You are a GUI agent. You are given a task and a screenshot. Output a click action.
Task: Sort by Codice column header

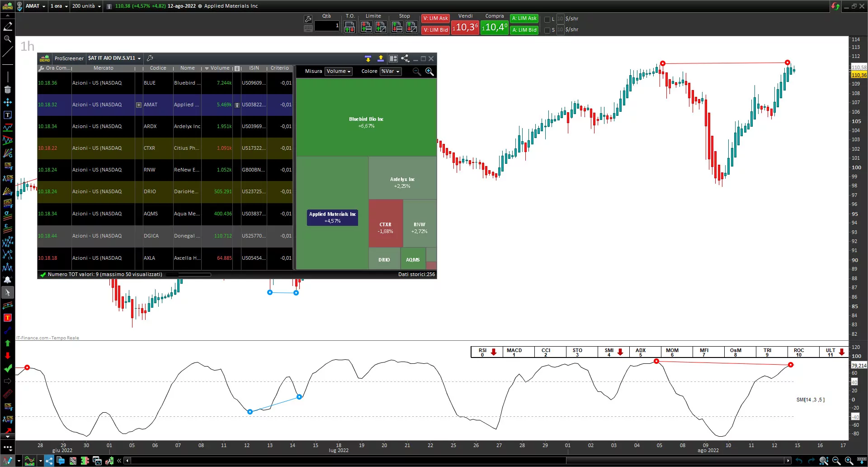tap(158, 68)
